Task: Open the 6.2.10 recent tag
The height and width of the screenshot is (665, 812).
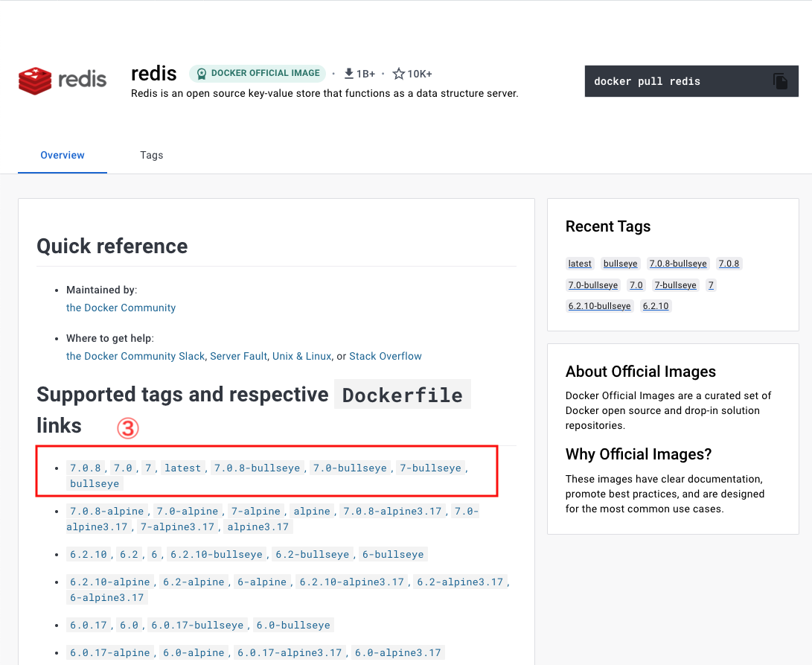Action: click(x=656, y=306)
